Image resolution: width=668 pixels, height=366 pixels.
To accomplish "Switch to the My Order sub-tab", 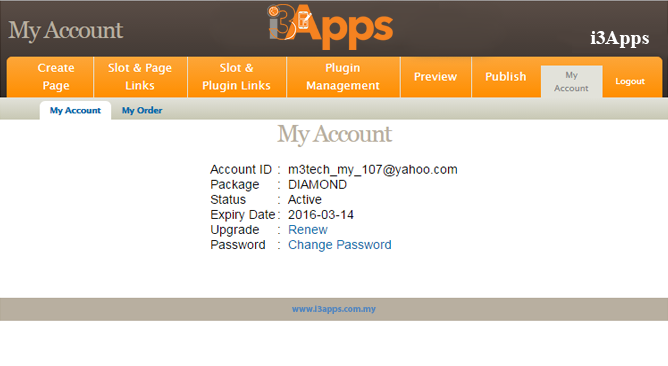I will 142,110.
